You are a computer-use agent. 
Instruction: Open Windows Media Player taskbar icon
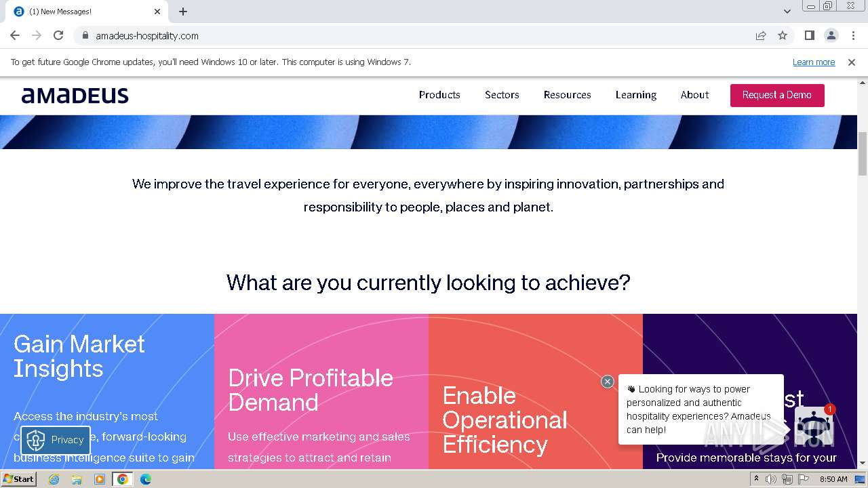tap(100, 479)
